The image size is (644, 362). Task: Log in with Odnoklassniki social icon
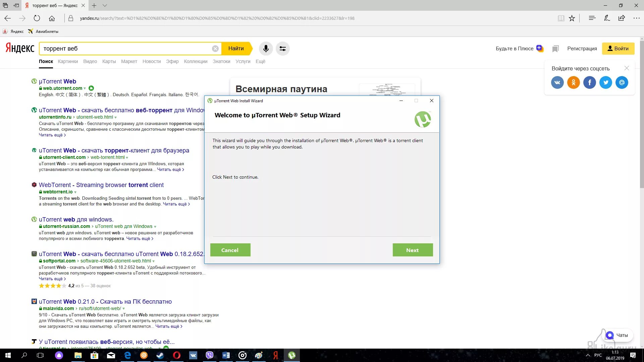[573, 82]
